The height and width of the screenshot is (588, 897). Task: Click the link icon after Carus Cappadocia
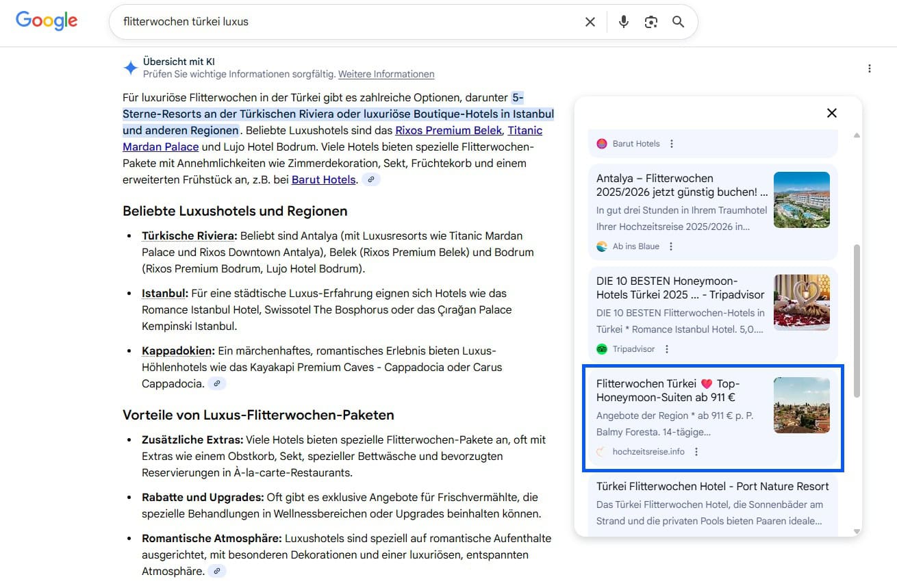pyautogui.click(x=217, y=383)
